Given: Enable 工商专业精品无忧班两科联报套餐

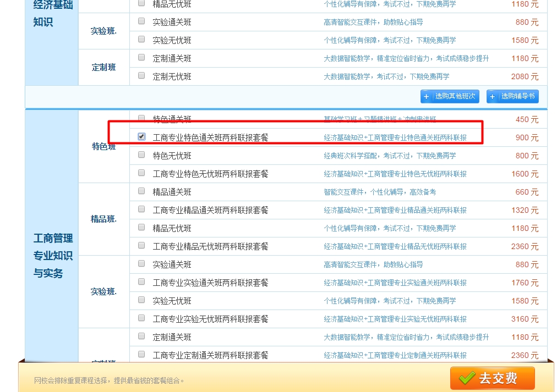Looking at the screenshot, I should pos(141,246).
